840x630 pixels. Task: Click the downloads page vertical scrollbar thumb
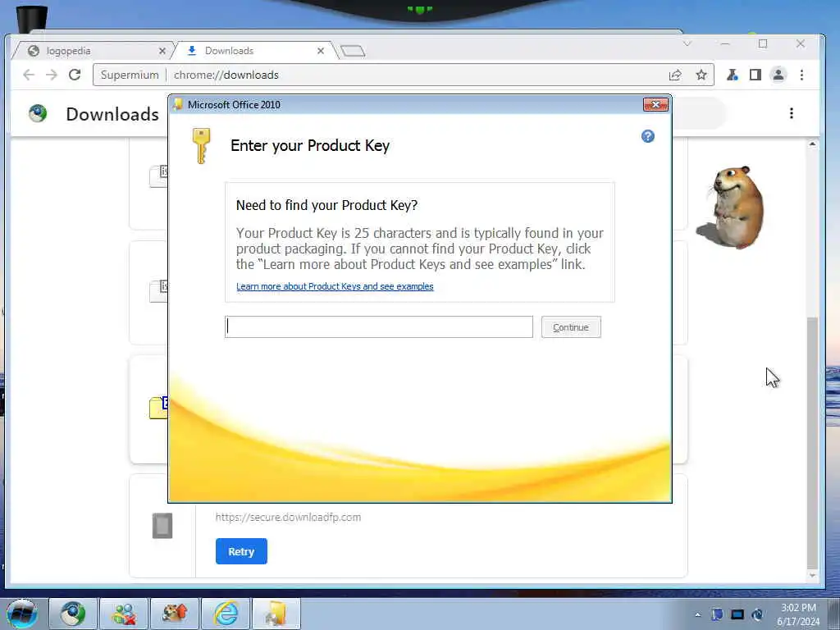(x=812, y=442)
